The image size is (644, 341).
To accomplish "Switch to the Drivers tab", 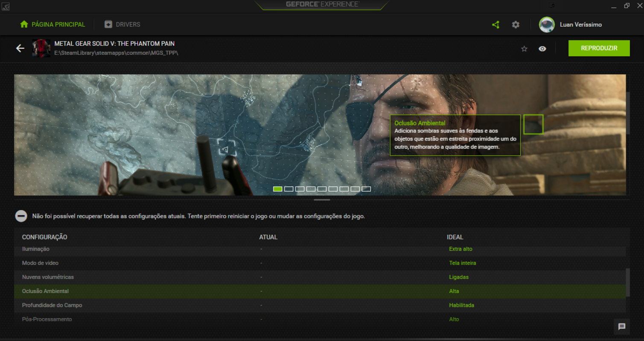I will (122, 24).
